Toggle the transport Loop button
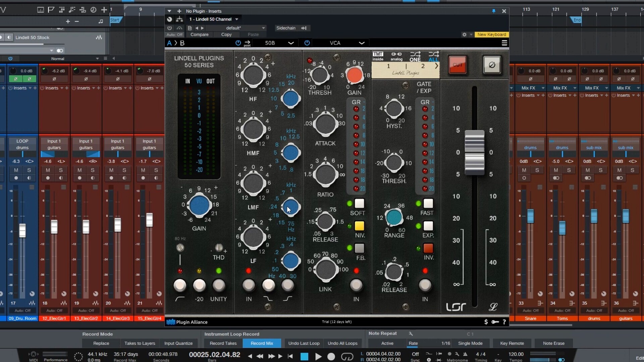 [x=347, y=356]
